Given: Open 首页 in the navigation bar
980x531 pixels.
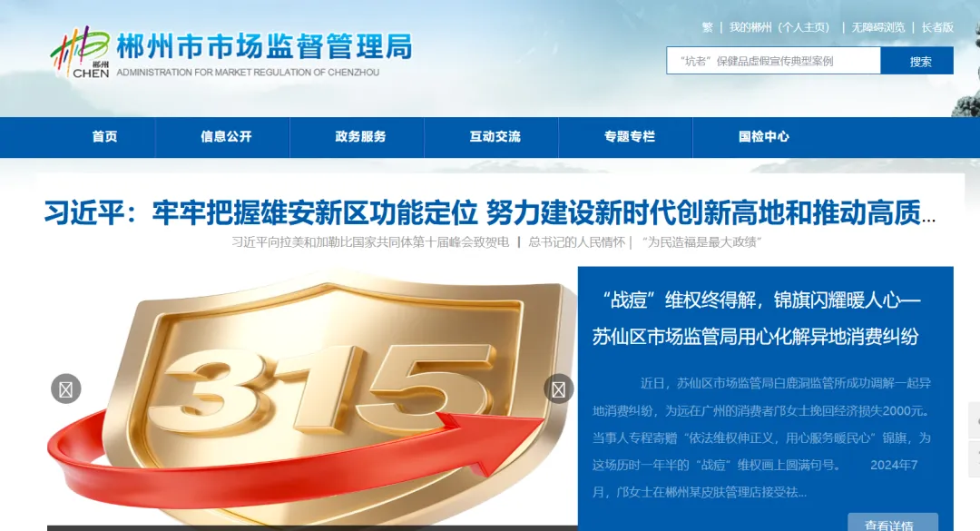Looking at the screenshot, I should [x=103, y=137].
